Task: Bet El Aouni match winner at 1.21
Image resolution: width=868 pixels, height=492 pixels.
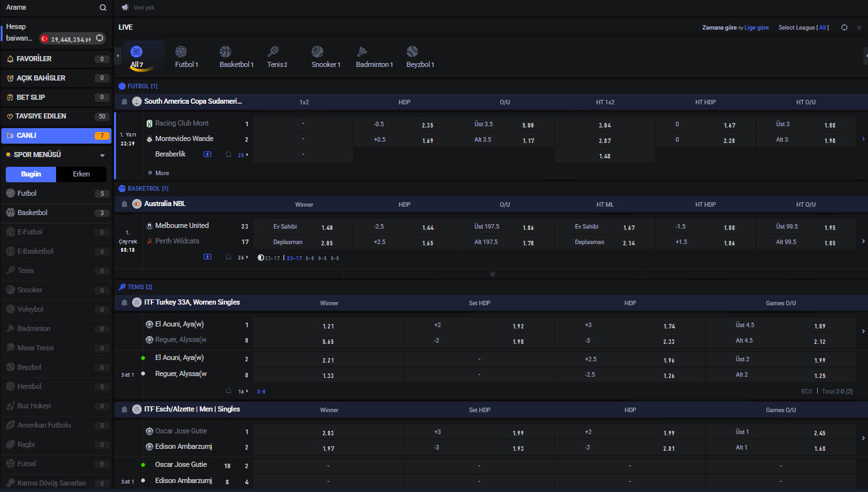Action: tap(329, 326)
